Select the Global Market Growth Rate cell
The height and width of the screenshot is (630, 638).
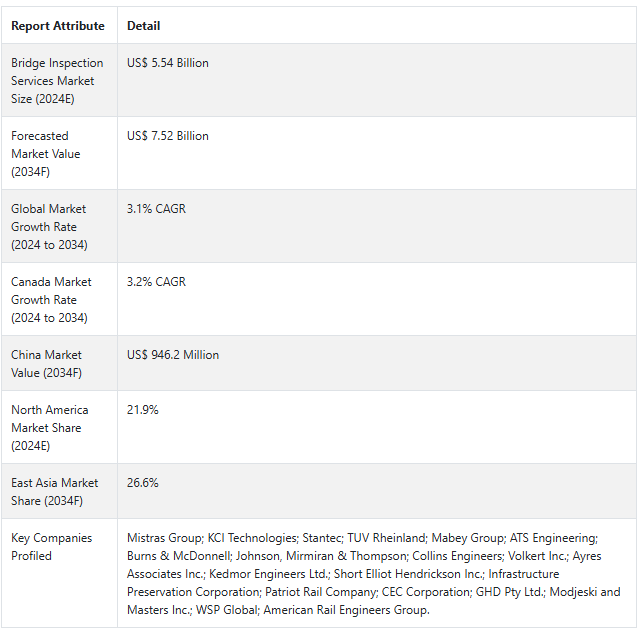(x=58, y=227)
